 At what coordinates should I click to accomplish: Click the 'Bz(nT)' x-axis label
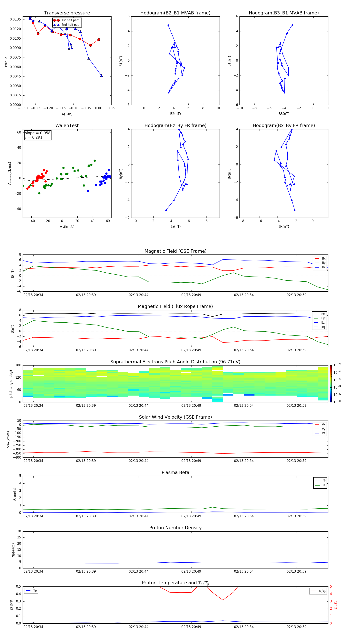(x=175, y=227)
